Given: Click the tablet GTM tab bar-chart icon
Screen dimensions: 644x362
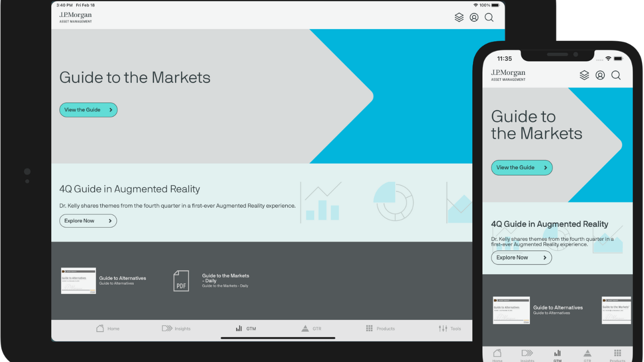Looking at the screenshot, I should tap(239, 328).
